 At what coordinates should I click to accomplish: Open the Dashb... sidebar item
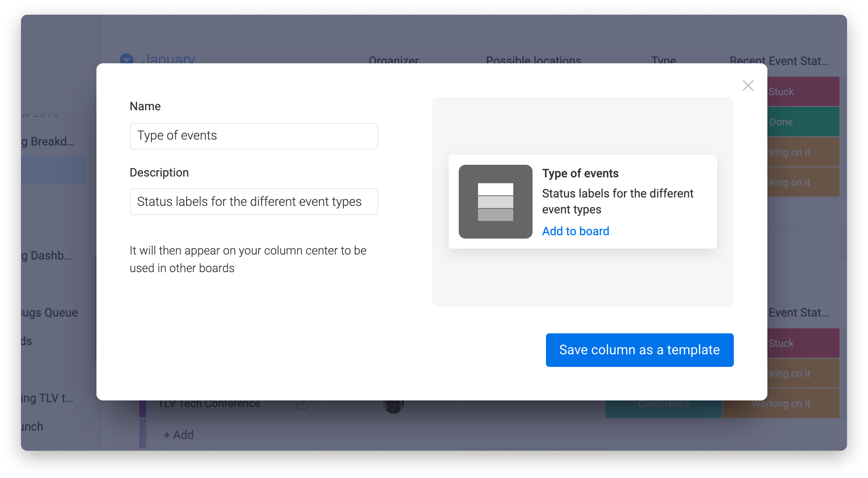(x=47, y=255)
